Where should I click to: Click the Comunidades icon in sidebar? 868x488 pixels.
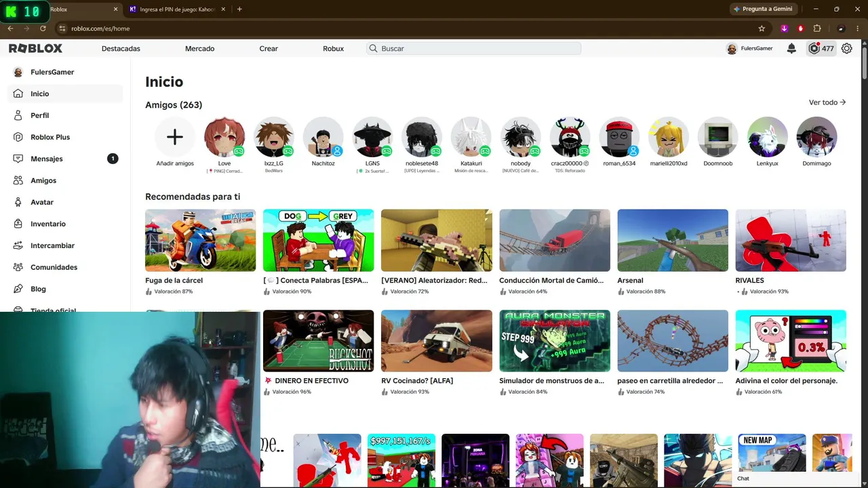click(18, 267)
